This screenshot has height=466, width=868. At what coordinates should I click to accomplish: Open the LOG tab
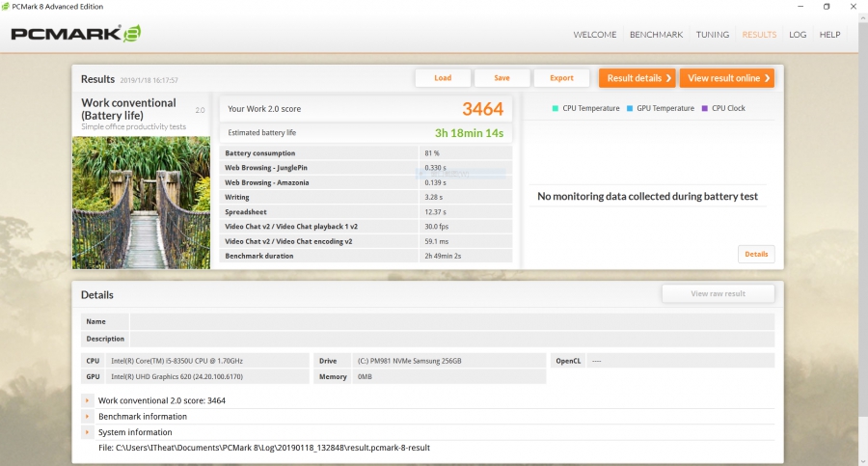tap(798, 35)
